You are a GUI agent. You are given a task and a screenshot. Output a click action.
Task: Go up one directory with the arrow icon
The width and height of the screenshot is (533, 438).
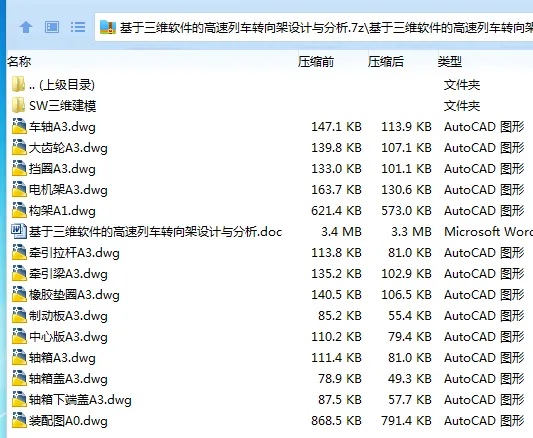(26, 27)
